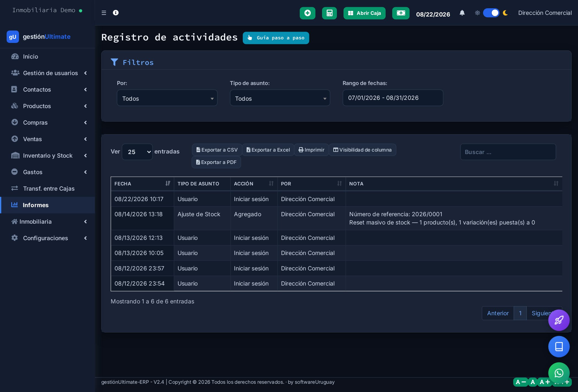Open the notifications bell

pos(462,13)
